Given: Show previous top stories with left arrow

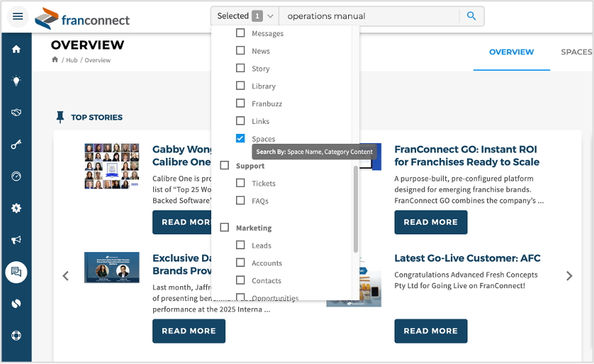Looking at the screenshot, I should click(66, 276).
